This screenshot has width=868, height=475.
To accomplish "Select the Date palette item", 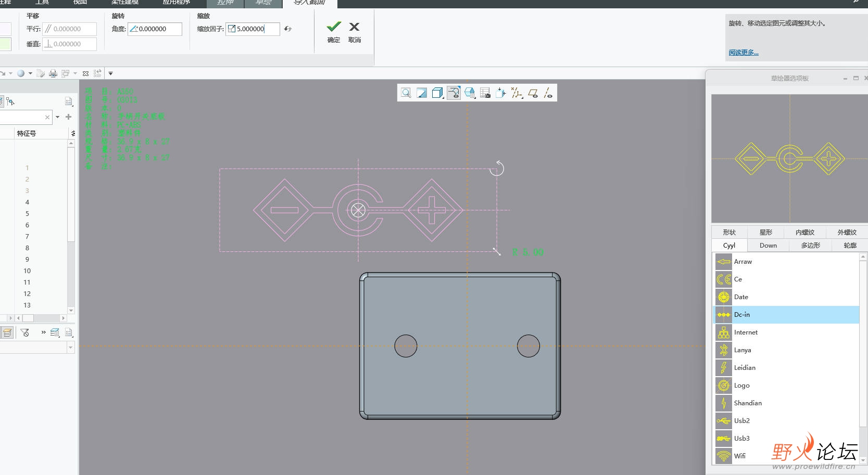I will tap(786, 297).
